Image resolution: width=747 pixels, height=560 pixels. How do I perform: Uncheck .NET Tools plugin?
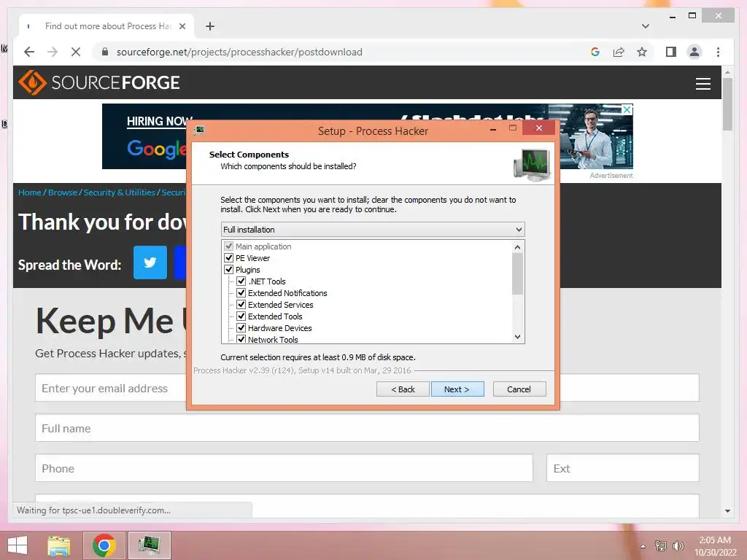241,281
